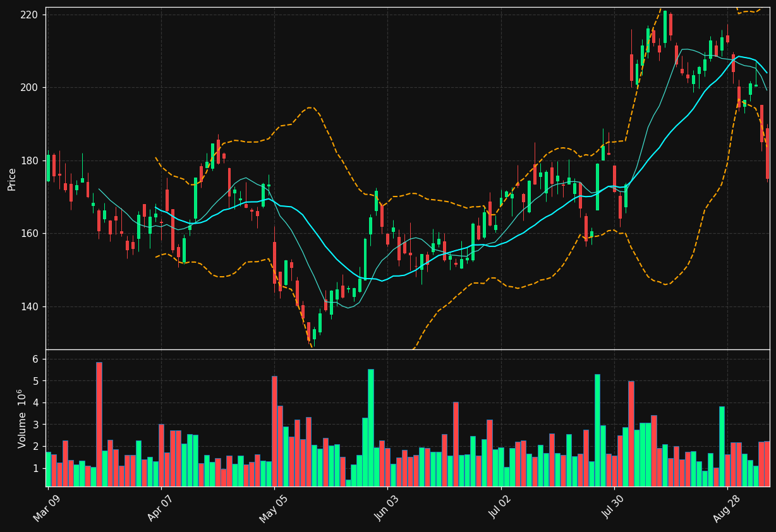Click the 2 tick on volume axis
Viewport: 776px width, 532px height.
coord(36,446)
